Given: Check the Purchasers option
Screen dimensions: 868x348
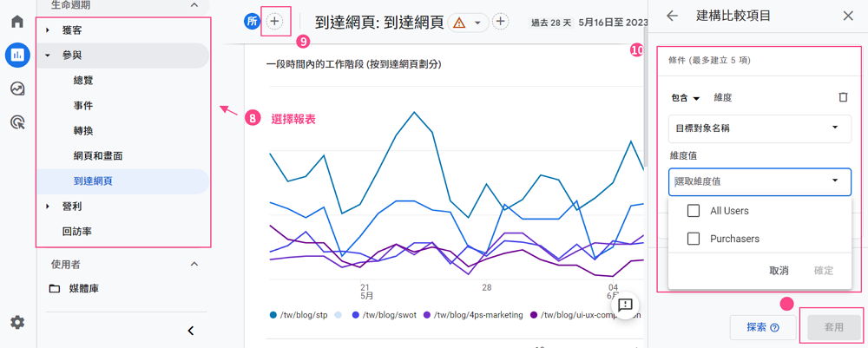Looking at the screenshot, I should (693, 239).
